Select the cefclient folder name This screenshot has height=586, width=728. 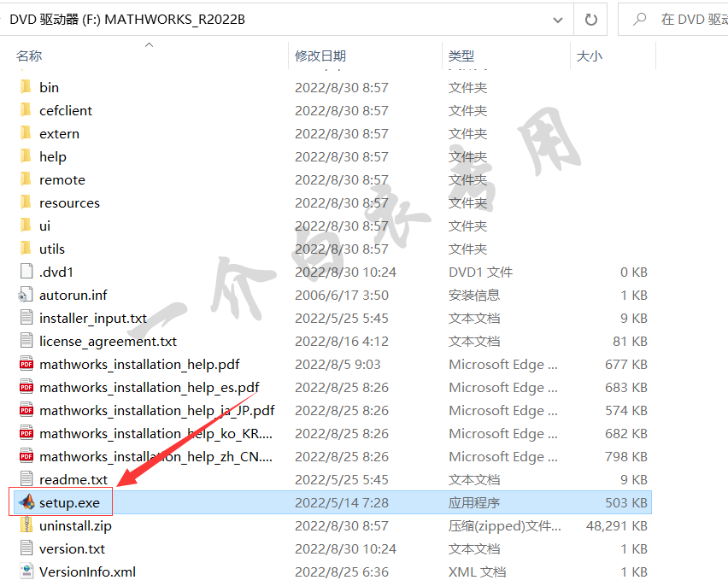point(66,110)
